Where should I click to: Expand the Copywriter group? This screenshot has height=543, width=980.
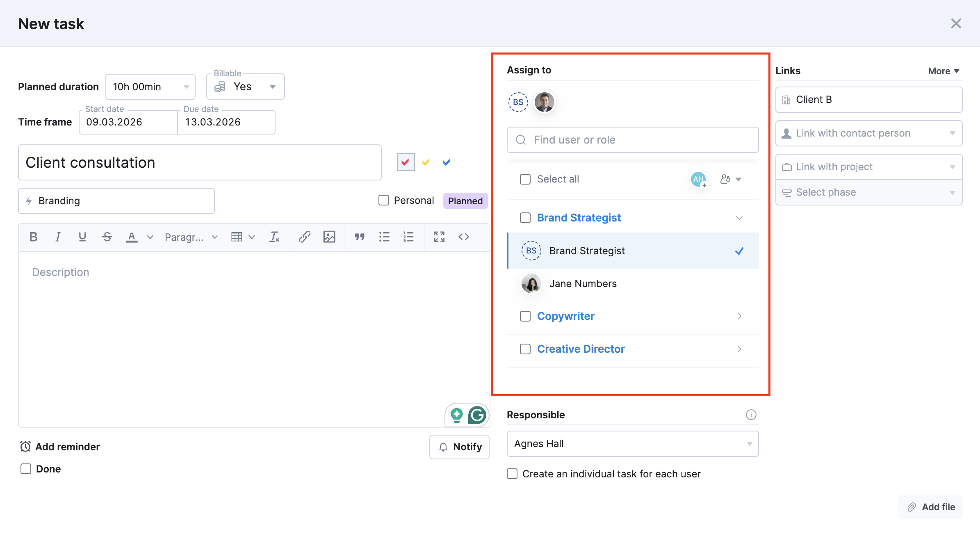[739, 316]
